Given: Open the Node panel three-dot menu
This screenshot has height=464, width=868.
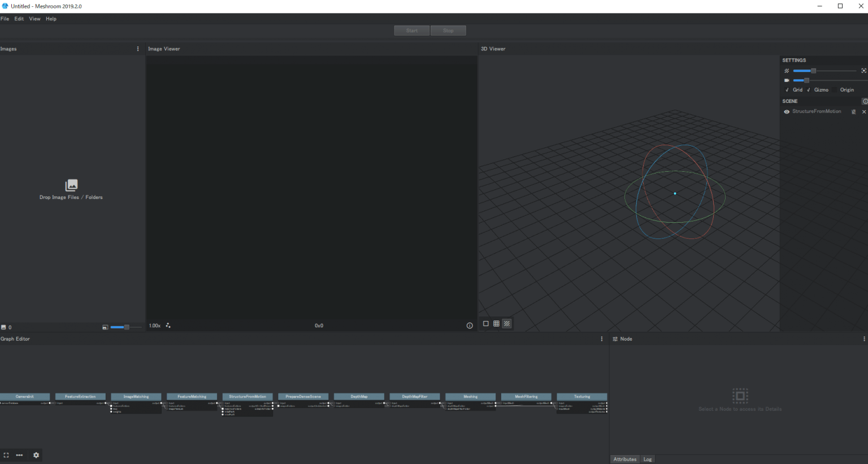Looking at the screenshot, I should point(864,339).
